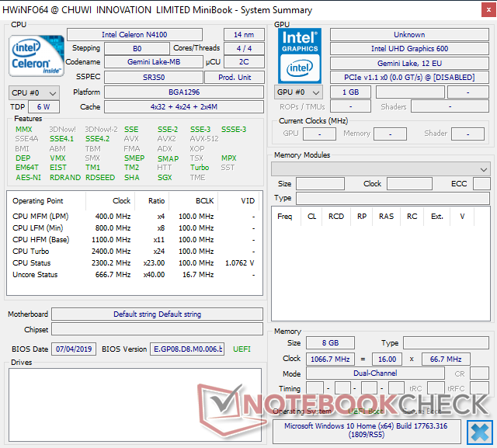The image size is (497, 448).
Task: Click the Platform value BGA1296
Action: (184, 92)
